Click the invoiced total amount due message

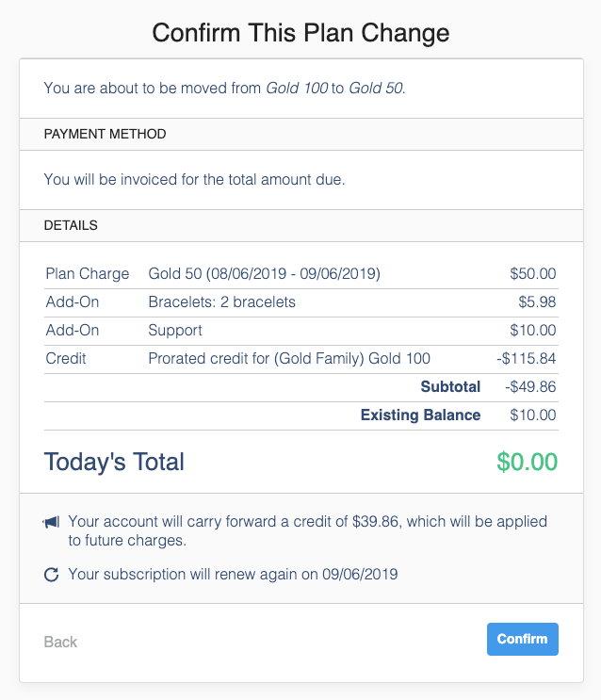click(x=194, y=179)
